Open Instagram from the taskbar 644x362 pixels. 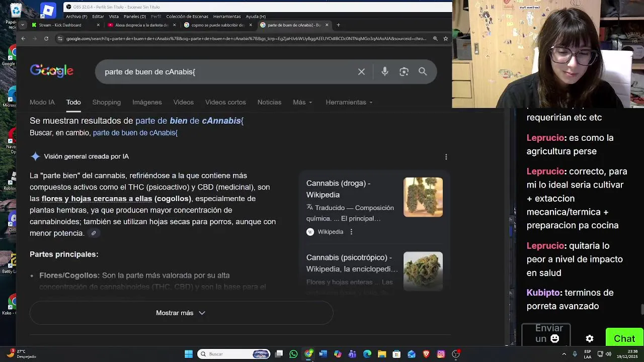click(x=441, y=354)
